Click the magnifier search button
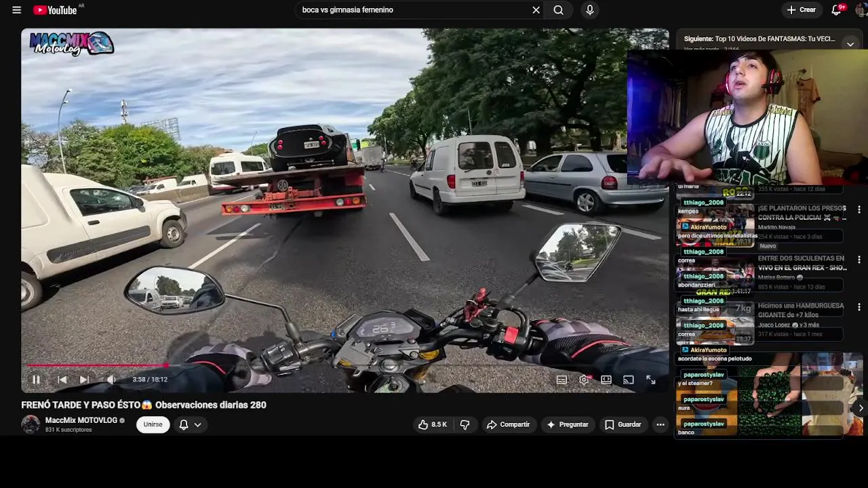 (558, 10)
